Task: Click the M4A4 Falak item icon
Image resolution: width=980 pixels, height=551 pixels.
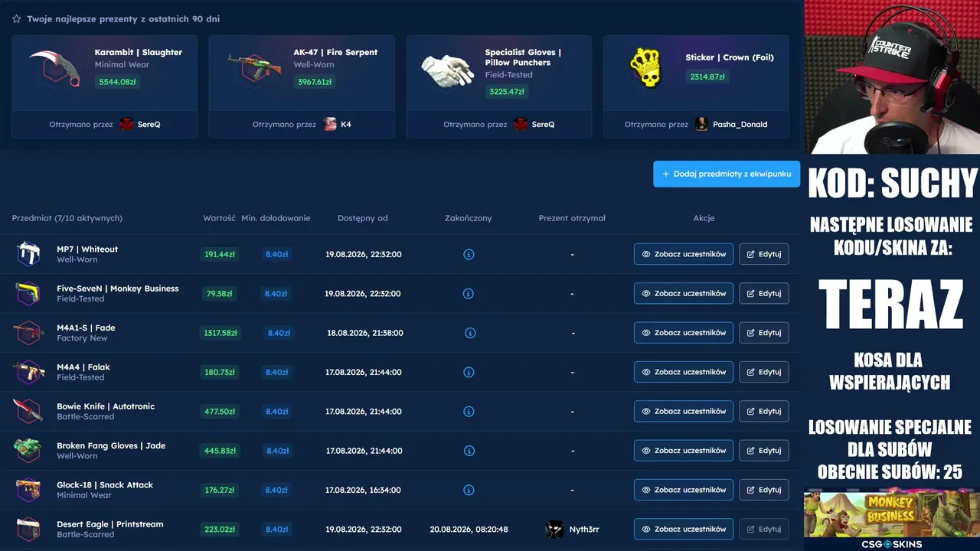Action: coord(28,372)
